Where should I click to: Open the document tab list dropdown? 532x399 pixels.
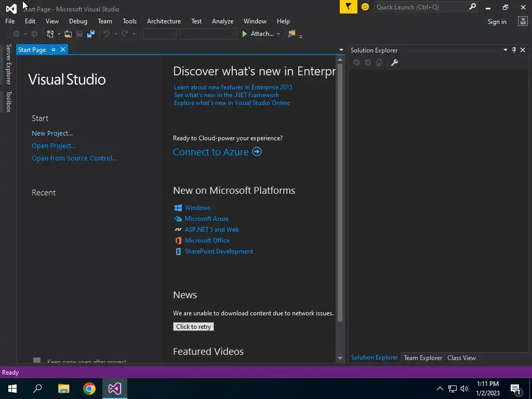341,50
